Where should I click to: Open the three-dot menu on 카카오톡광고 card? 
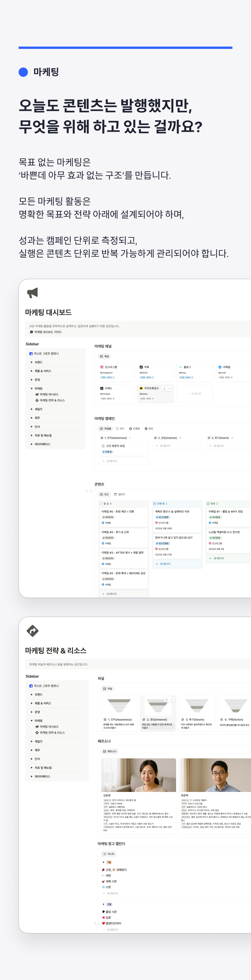170,389
